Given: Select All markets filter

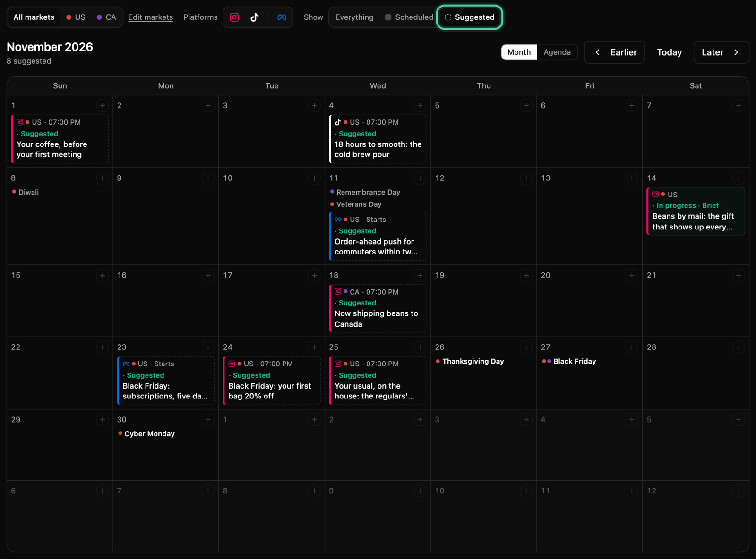Looking at the screenshot, I should click(x=34, y=17).
